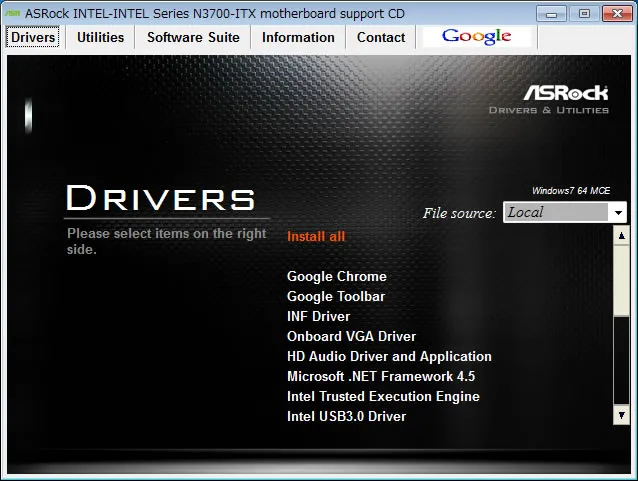Click the Windows7 64 MCE label

click(571, 190)
